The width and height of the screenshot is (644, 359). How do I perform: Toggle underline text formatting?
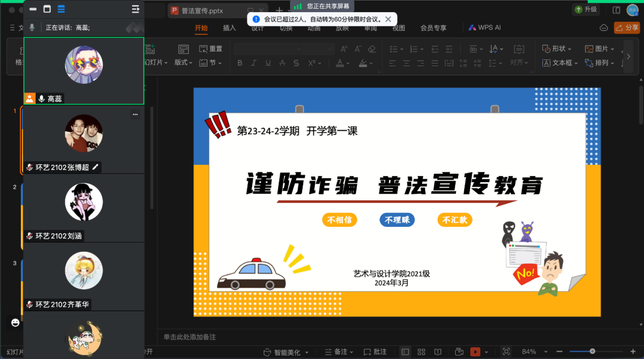tap(268, 63)
